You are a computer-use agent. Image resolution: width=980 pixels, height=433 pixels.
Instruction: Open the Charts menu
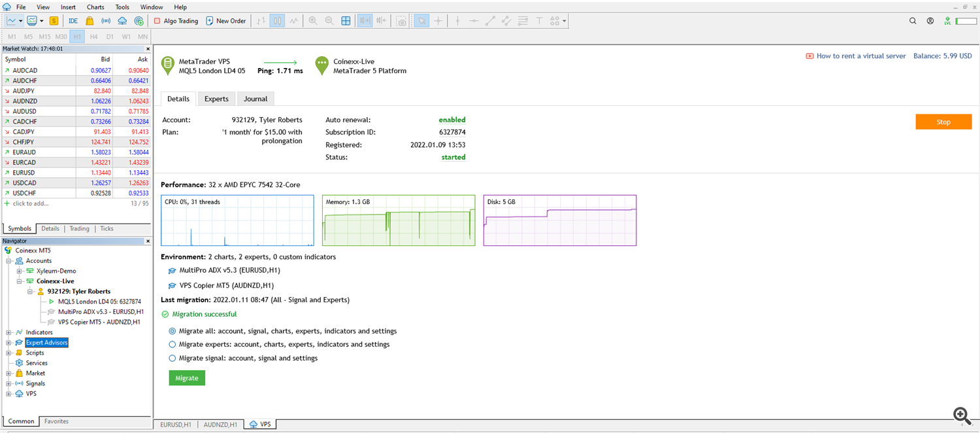click(x=95, y=7)
